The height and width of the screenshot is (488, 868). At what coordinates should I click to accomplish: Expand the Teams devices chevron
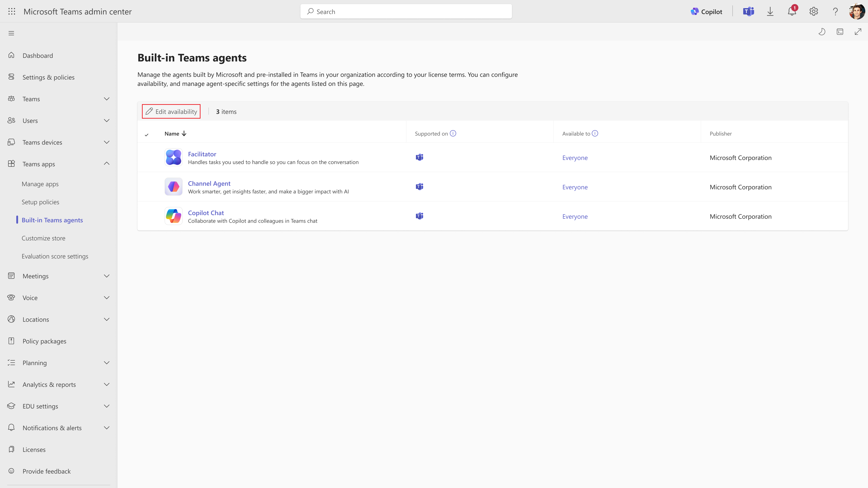coord(107,142)
